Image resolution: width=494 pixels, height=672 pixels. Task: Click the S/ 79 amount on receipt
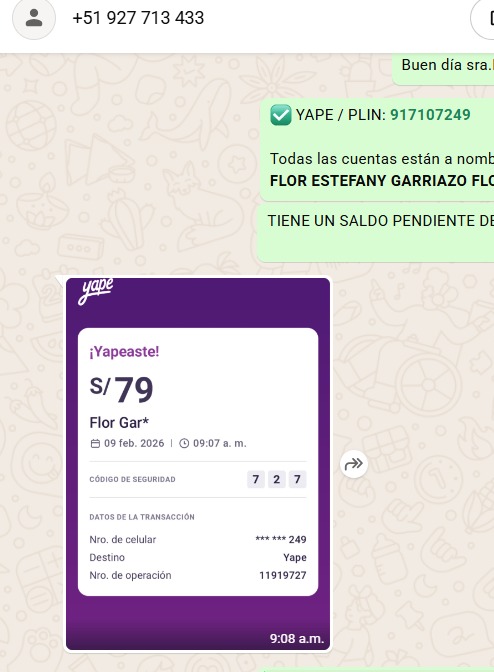(x=121, y=389)
